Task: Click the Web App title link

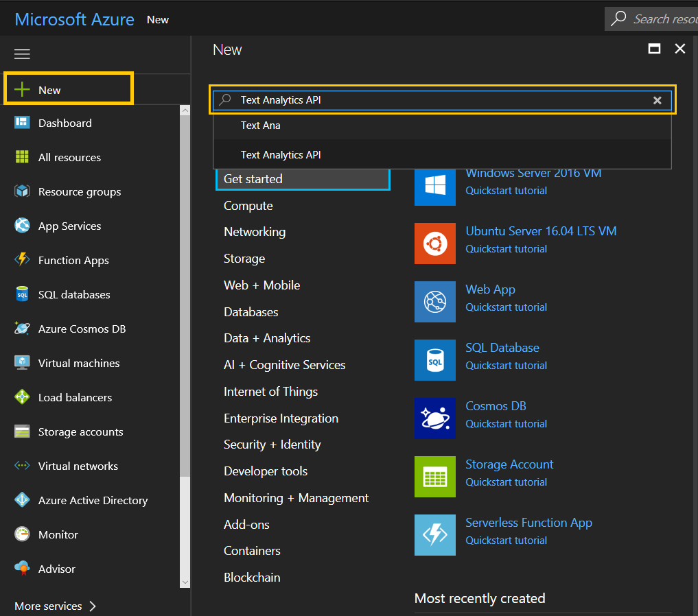Action: (490, 289)
